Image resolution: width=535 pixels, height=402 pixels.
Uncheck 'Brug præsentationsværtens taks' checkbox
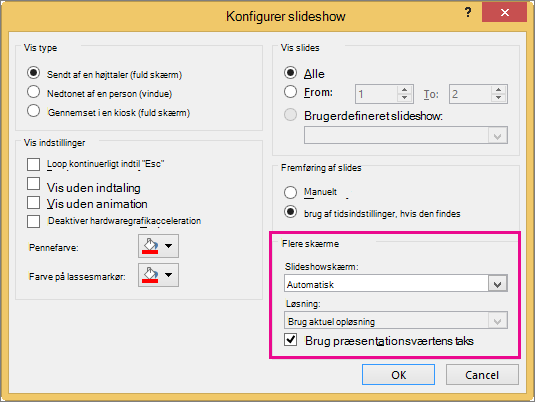(290, 340)
